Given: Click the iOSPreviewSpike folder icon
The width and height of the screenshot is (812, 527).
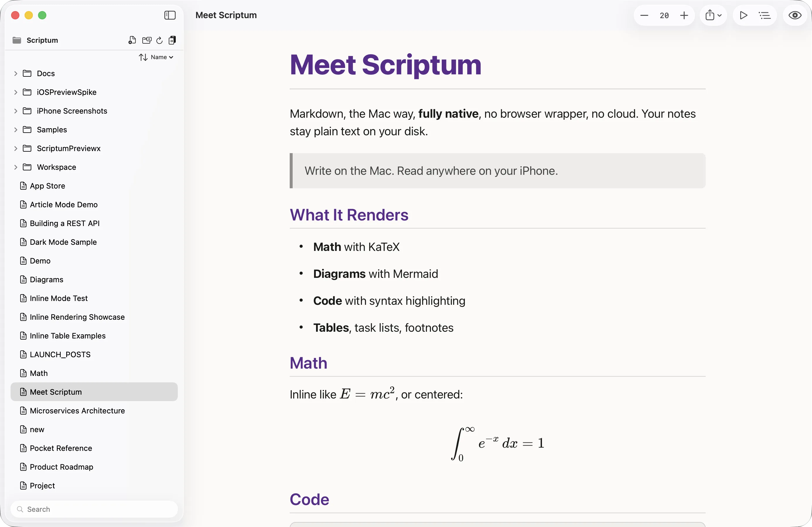Looking at the screenshot, I should tap(27, 93).
